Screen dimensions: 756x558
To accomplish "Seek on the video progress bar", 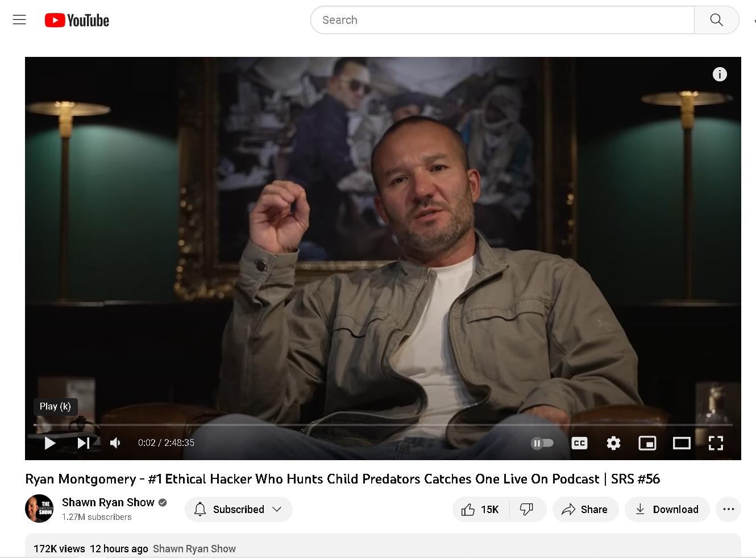I will click(x=383, y=425).
